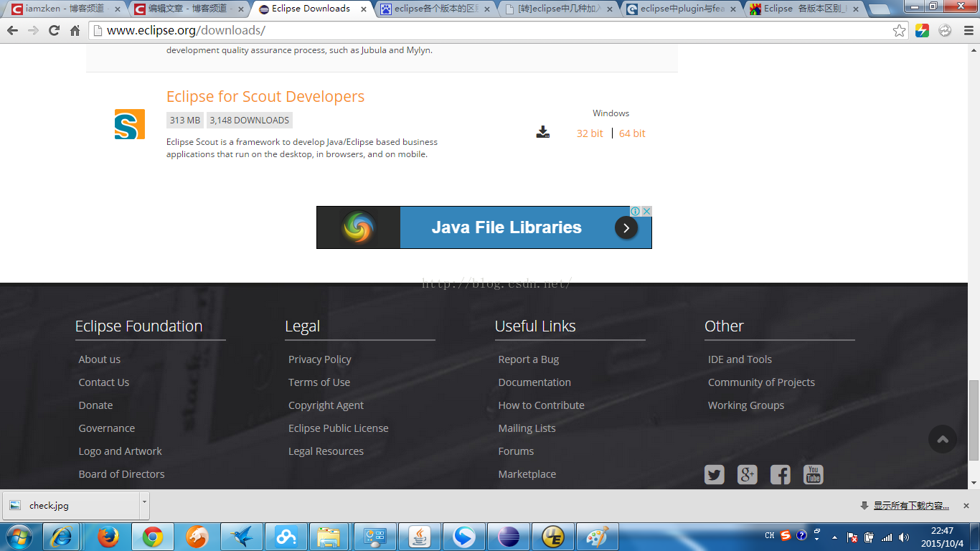Open Eclipse for Scout Developers title link

click(265, 96)
